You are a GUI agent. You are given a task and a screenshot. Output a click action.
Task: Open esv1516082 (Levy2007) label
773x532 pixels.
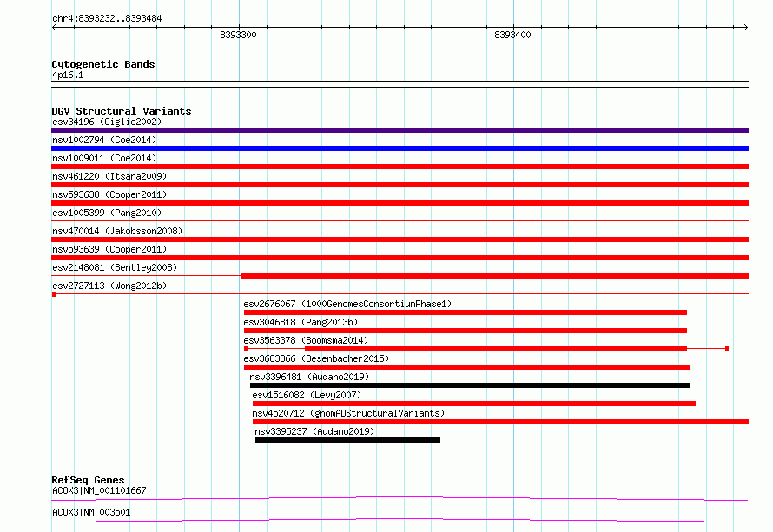pos(307,395)
